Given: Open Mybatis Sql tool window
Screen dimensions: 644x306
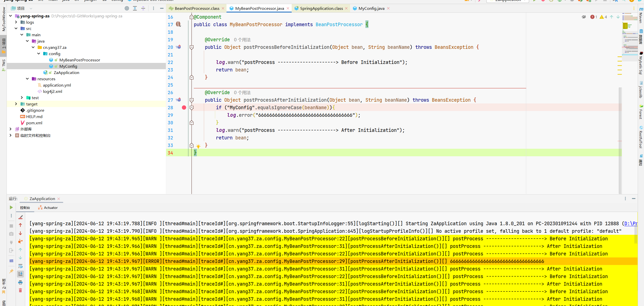Looking at the screenshot, I should (x=641, y=63).
